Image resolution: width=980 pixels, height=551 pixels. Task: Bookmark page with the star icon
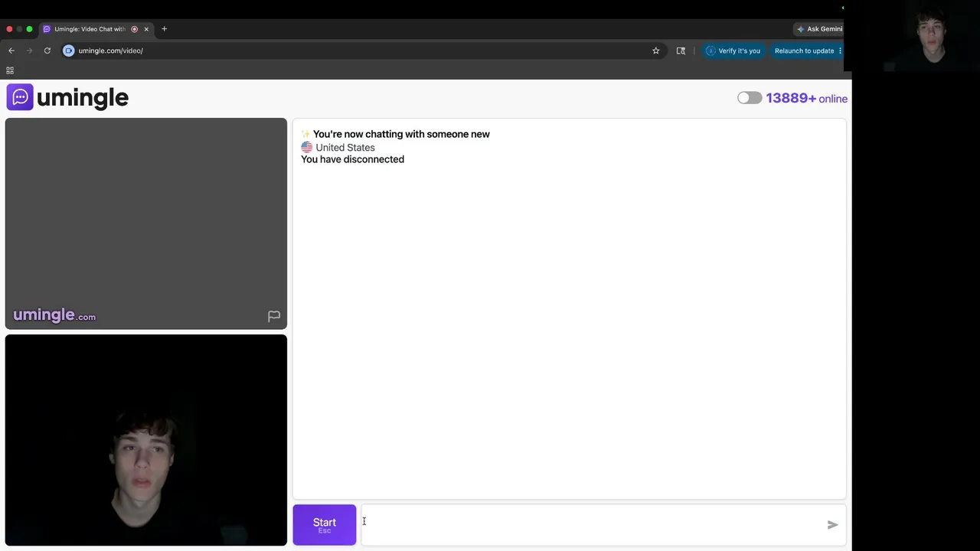click(x=655, y=51)
